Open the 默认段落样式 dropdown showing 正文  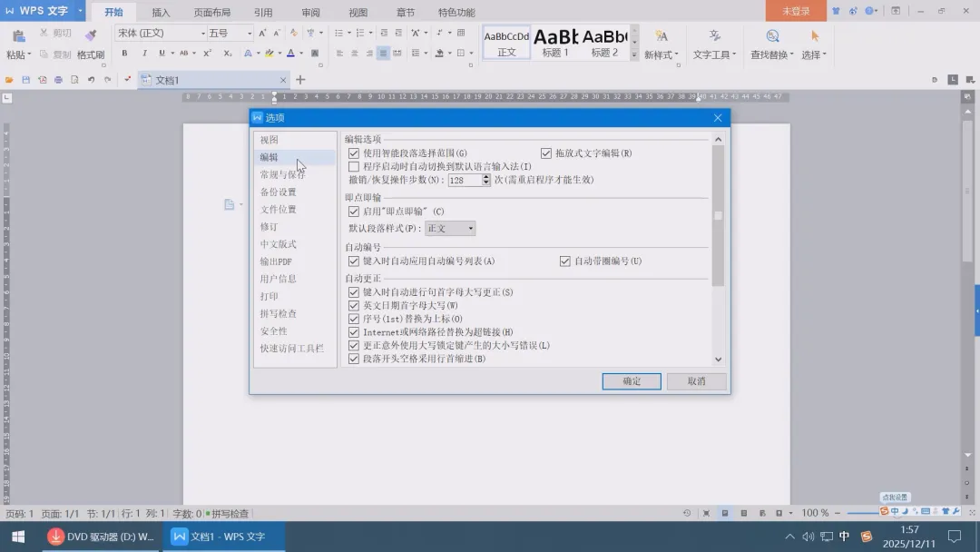tap(450, 228)
